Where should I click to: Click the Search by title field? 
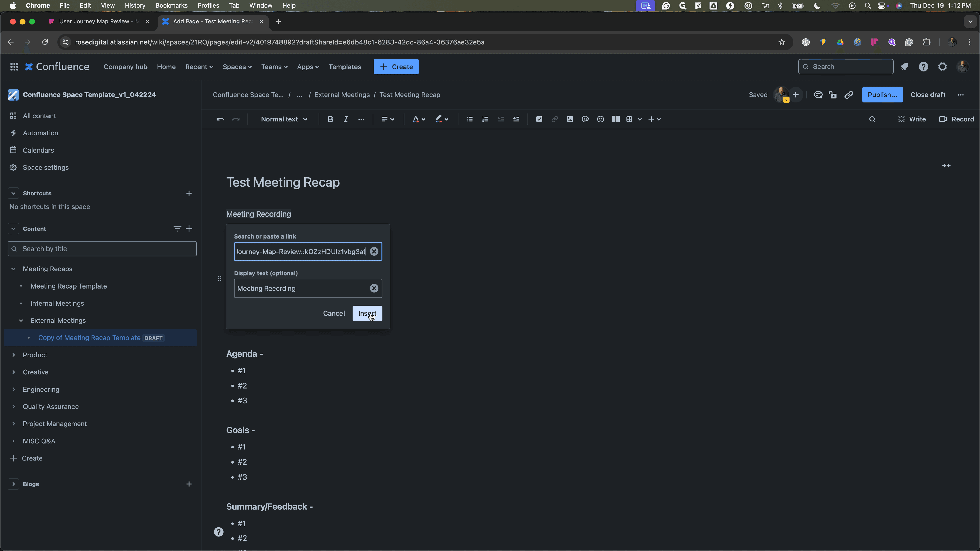pos(102,249)
